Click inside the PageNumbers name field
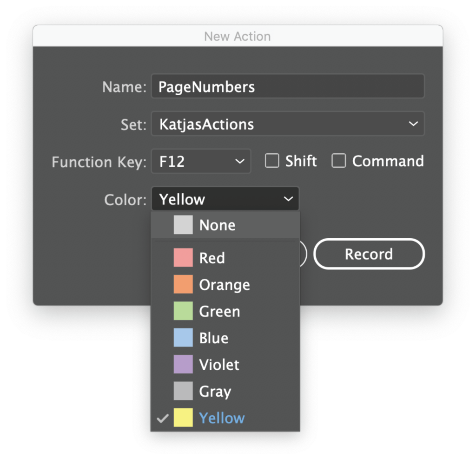 click(287, 86)
